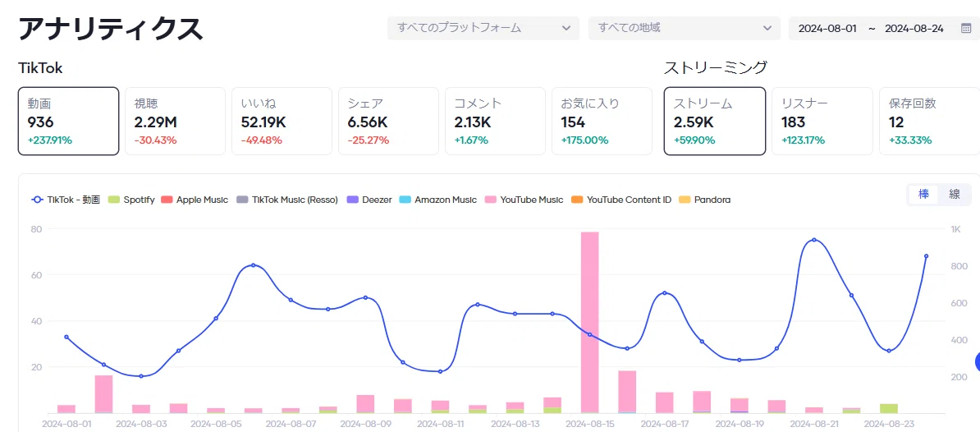Select the 保存回数 12 metric card
The height and width of the screenshot is (432, 980).
coord(929,122)
